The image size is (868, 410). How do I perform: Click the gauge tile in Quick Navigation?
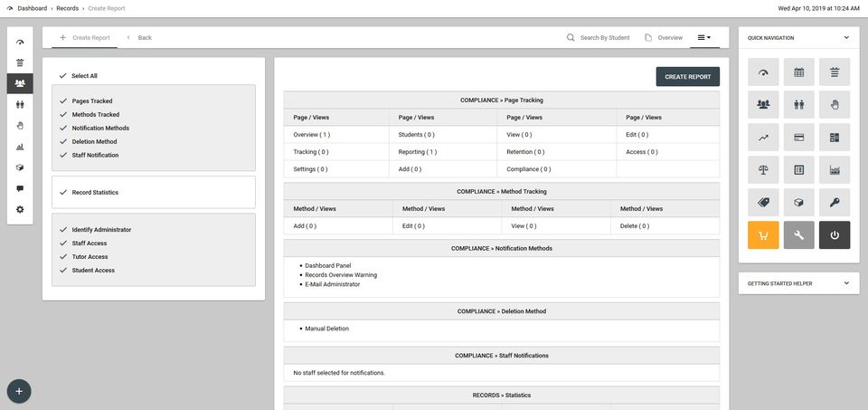point(763,72)
